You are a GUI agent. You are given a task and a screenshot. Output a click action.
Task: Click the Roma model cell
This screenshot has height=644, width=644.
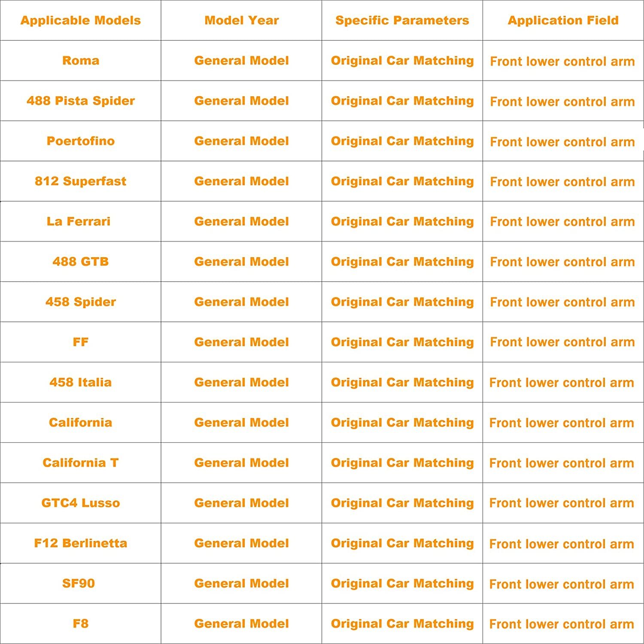pos(81,61)
